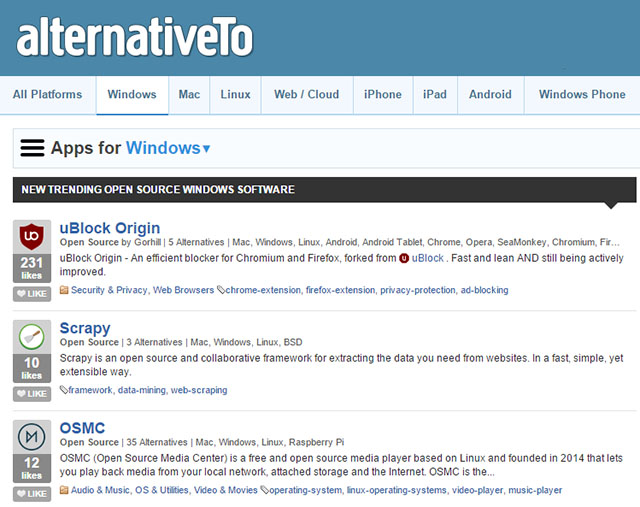Click the data-mining tag

pos(142,390)
